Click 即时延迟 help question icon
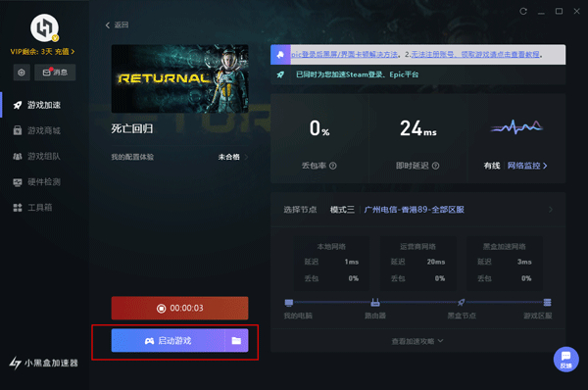This screenshot has width=588, height=390. pos(435,166)
